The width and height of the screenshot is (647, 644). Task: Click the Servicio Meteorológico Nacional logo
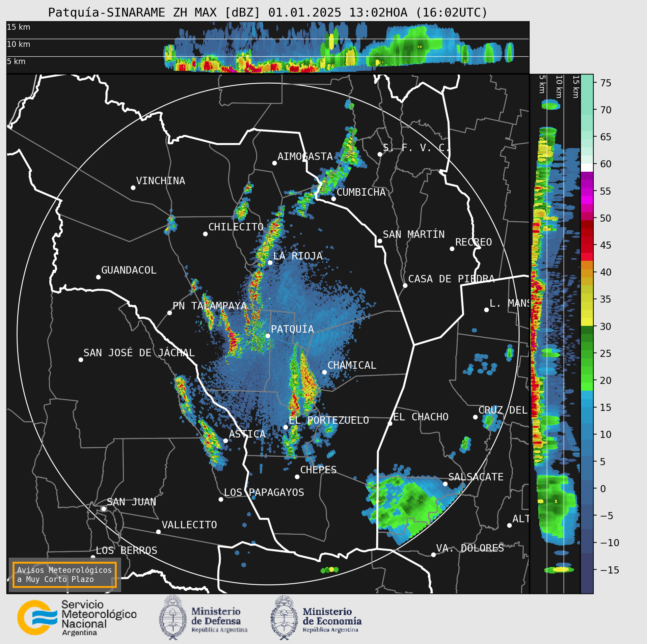click(x=77, y=618)
